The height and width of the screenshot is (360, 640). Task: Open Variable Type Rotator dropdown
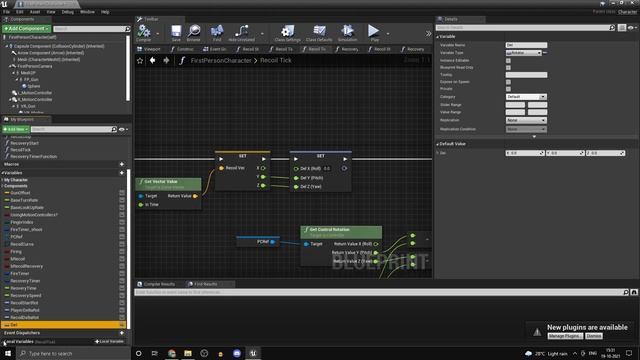(524, 53)
